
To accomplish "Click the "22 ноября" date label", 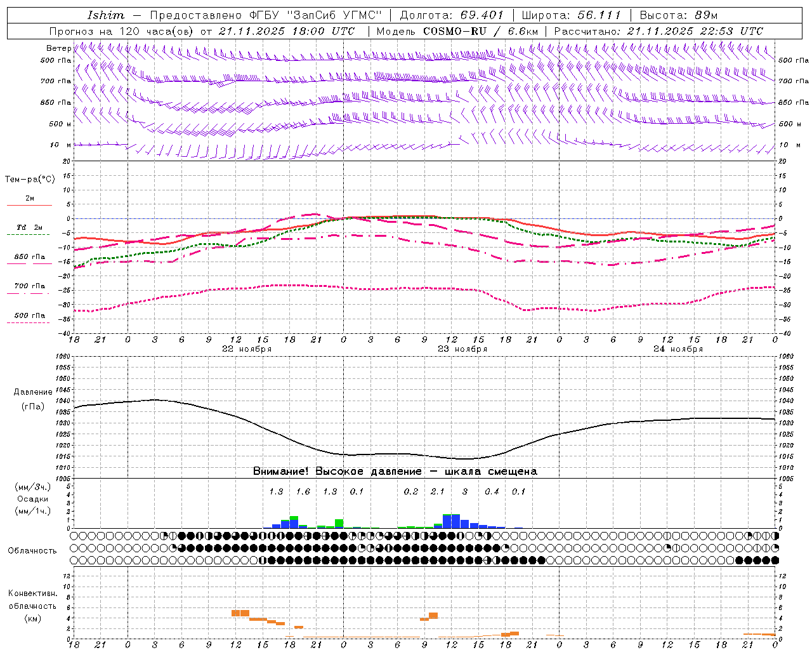I will coord(247,349).
